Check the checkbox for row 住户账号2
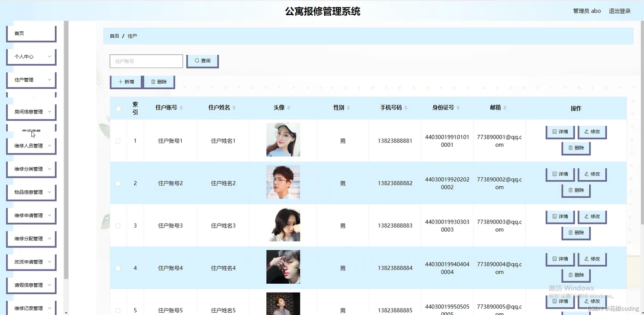Image resolution: width=644 pixels, height=315 pixels. coord(118,183)
